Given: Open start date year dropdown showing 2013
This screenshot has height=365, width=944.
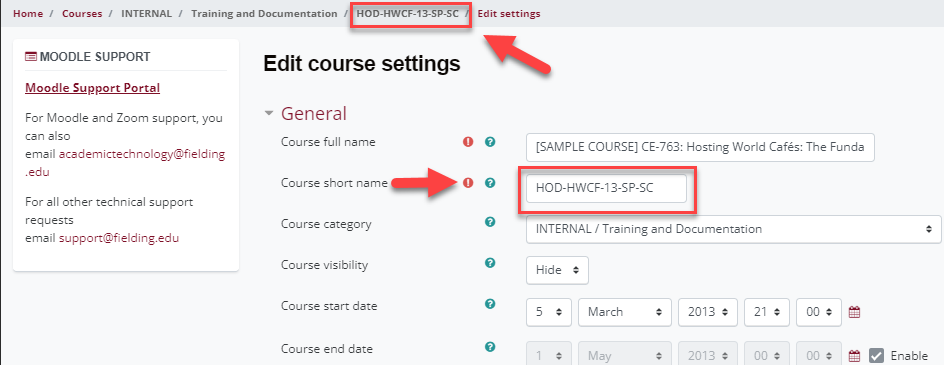Looking at the screenshot, I should pyautogui.click(x=708, y=312).
